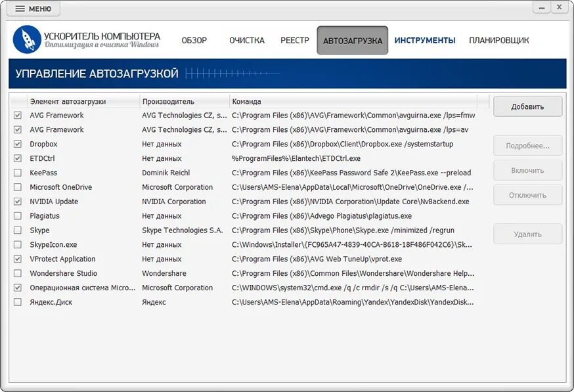Uncheck AVG Framework with /lps=av command
574x392 pixels.
tap(18, 129)
